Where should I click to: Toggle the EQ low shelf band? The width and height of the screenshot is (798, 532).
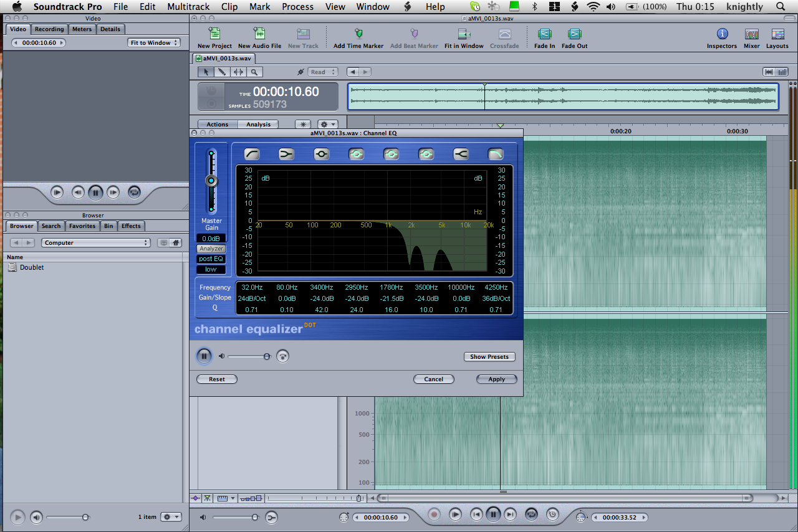pyautogui.click(x=286, y=154)
